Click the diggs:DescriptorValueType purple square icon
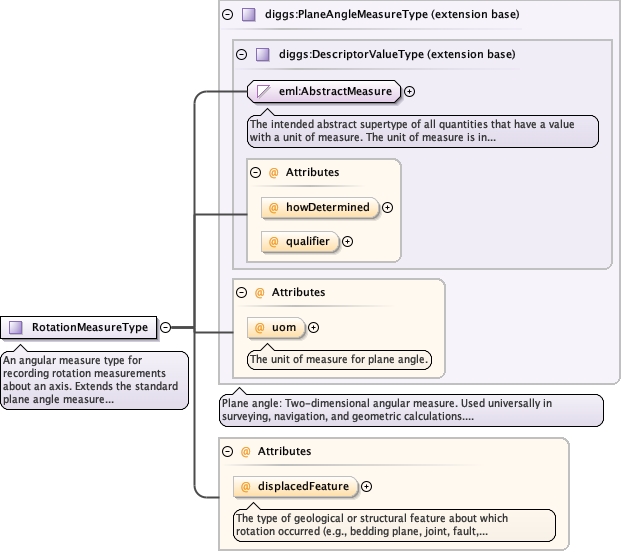 point(262,54)
